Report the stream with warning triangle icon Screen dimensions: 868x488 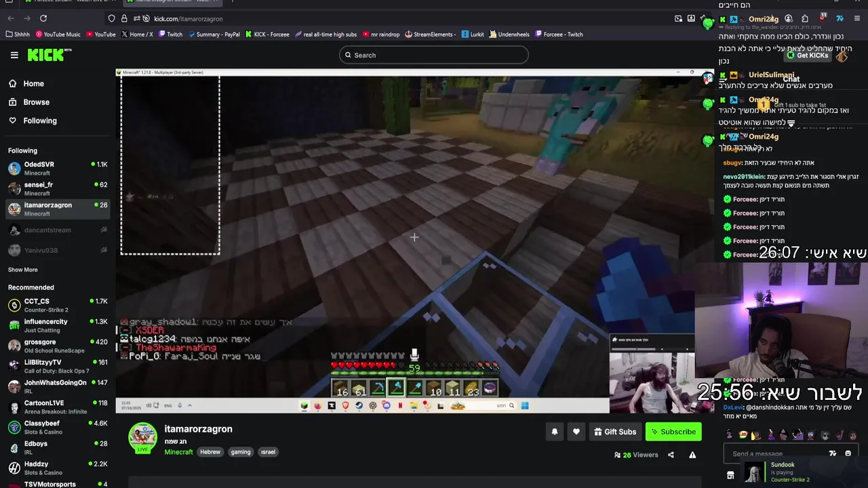pyautogui.click(x=692, y=455)
